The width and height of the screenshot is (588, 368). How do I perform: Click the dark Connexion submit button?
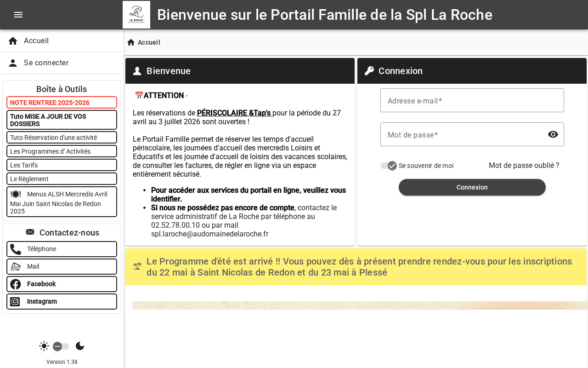tap(472, 187)
